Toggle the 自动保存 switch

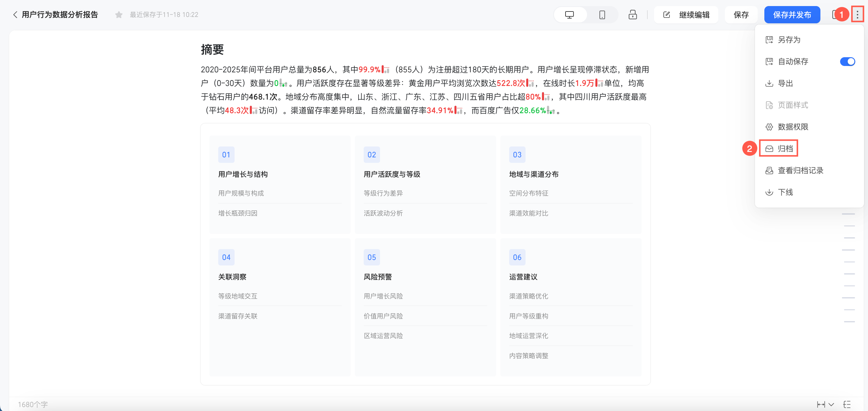[x=847, y=62]
